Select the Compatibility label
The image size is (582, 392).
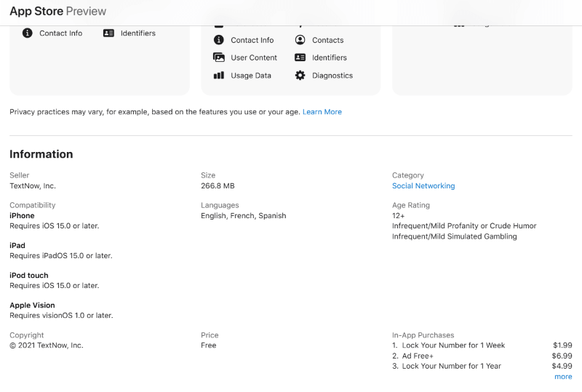pos(32,205)
